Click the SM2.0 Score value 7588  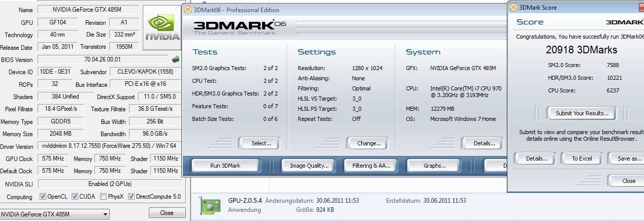click(x=613, y=65)
